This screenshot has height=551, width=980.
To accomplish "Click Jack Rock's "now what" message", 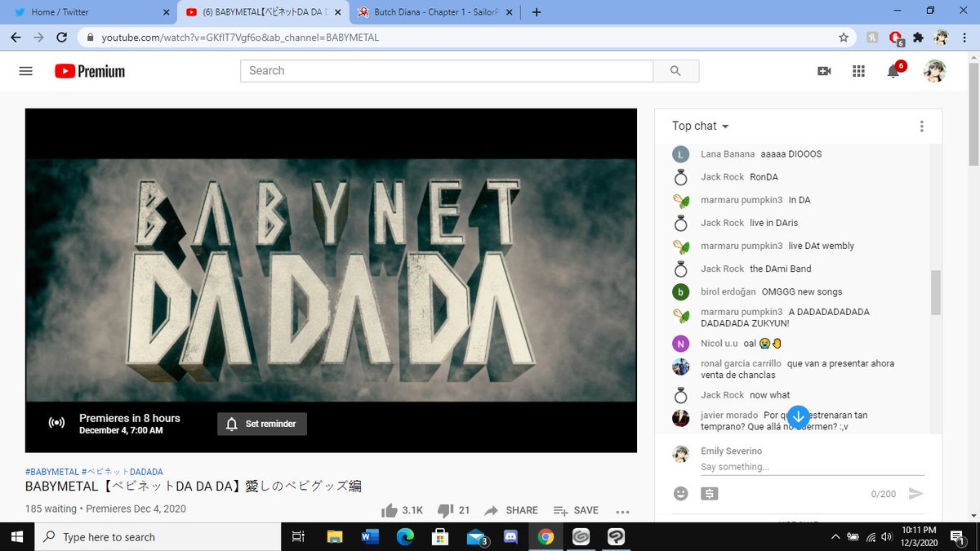I will coord(770,395).
